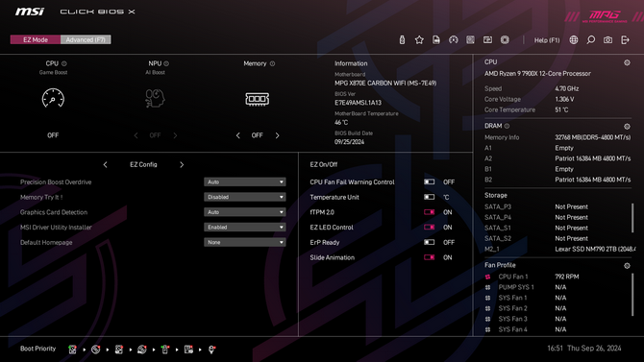
Task: Open Precision Boost Overdrive dropdown
Action: click(x=245, y=181)
